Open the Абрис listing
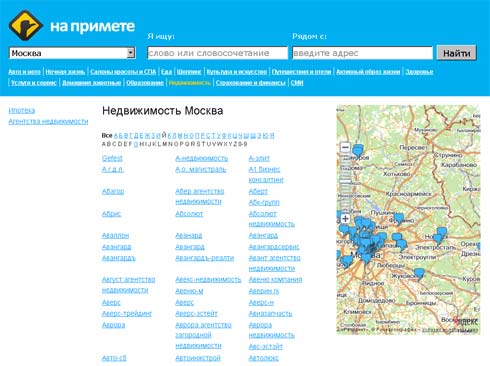The image size is (490, 366). click(x=111, y=214)
